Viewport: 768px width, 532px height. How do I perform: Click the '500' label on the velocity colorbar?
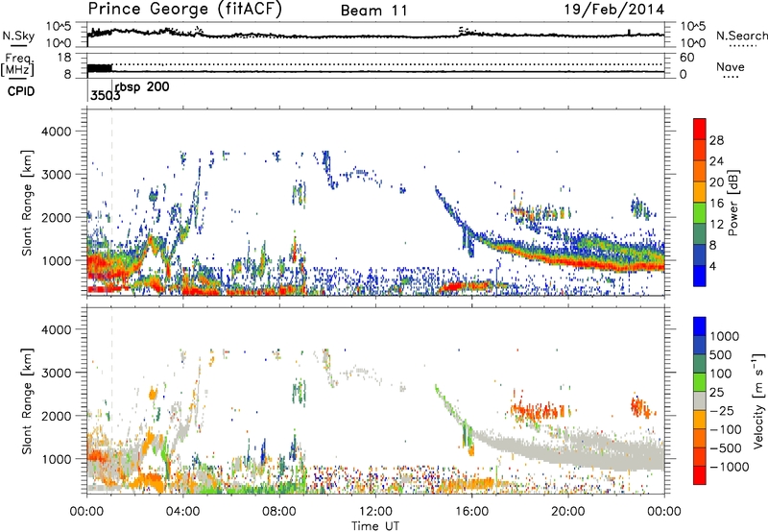pyautogui.click(x=721, y=354)
